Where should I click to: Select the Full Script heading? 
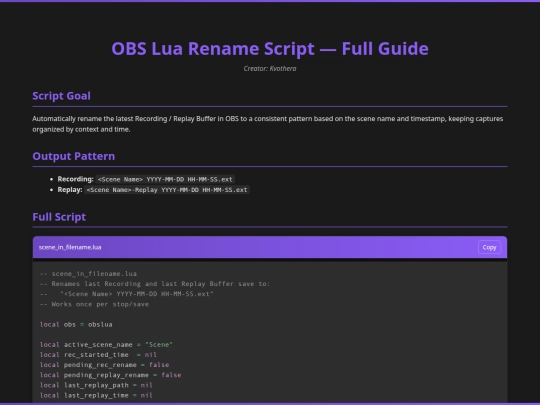click(x=59, y=217)
